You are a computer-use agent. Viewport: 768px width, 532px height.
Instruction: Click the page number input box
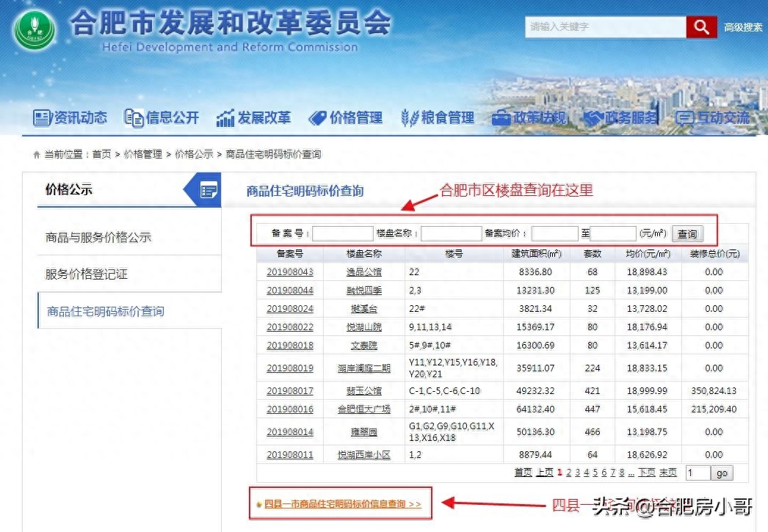tap(698, 473)
